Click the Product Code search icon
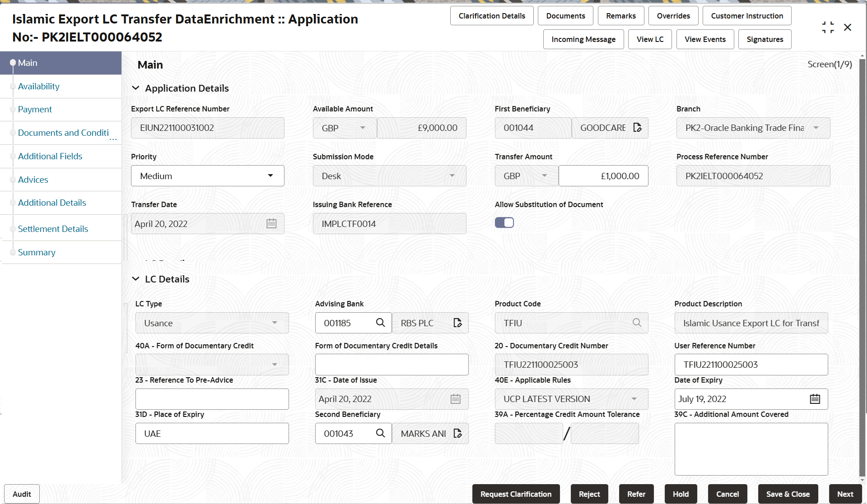 (x=637, y=323)
